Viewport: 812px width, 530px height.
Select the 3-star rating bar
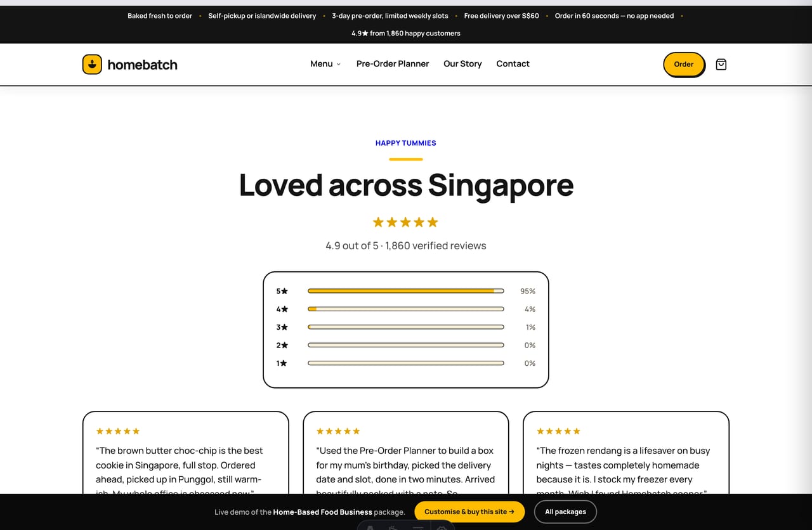(x=406, y=327)
